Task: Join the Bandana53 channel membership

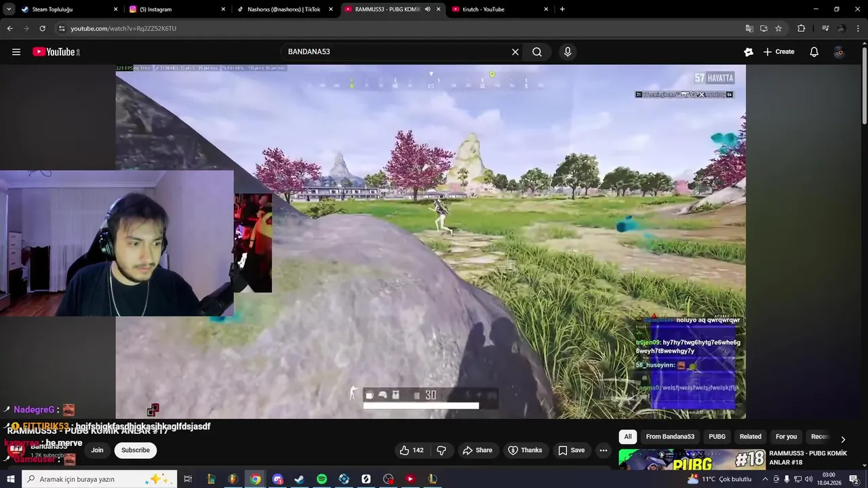Action: tap(98, 450)
